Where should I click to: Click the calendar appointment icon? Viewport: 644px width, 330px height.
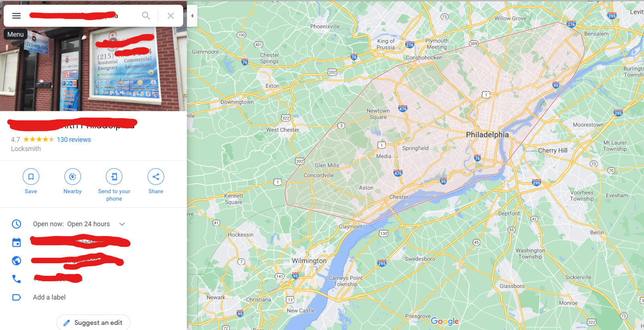[x=17, y=242]
